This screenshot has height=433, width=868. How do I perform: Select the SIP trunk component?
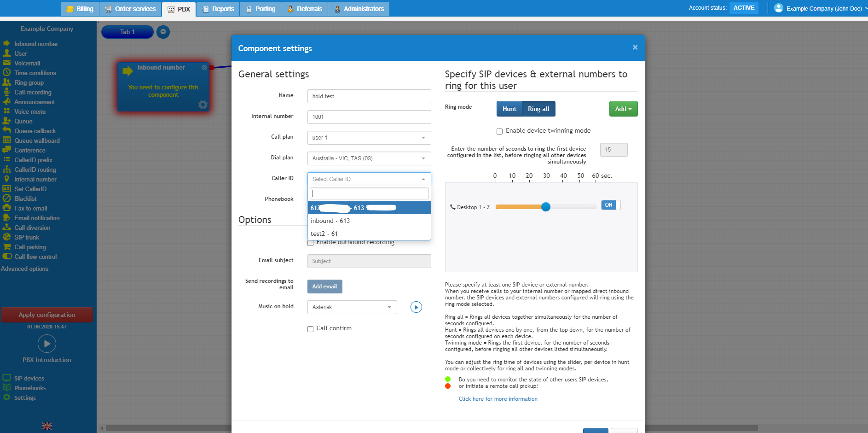[x=27, y=237]
